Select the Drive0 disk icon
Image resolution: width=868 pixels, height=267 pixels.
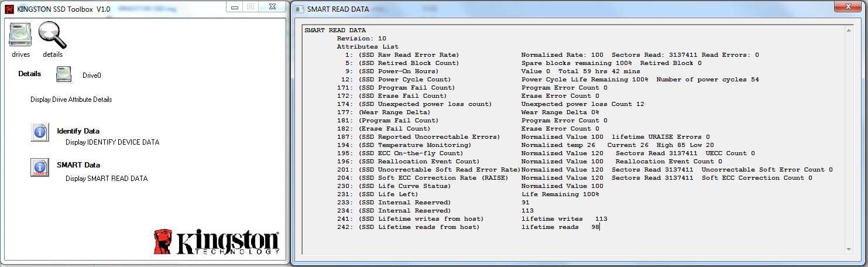pyautogui.click(x=64, y=75)
